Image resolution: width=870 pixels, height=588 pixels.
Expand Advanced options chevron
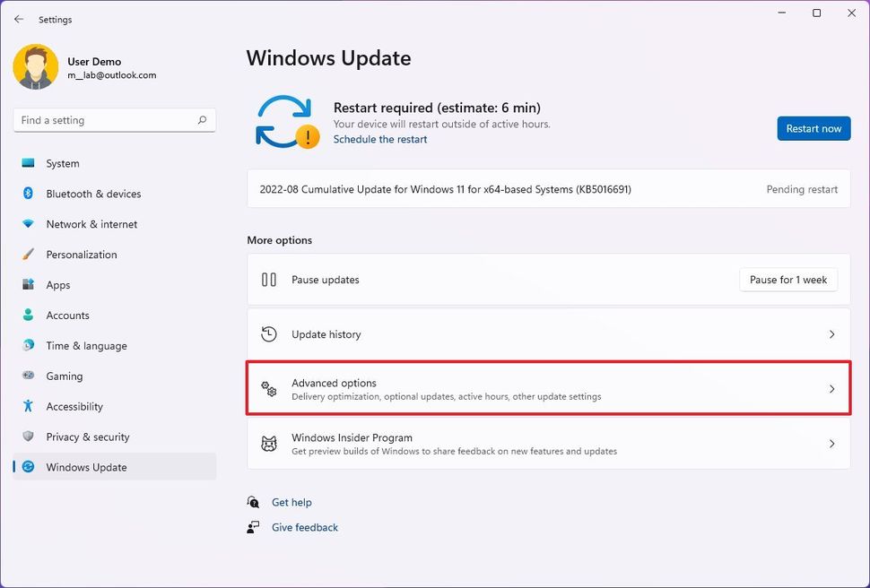[x=831, y=389]
